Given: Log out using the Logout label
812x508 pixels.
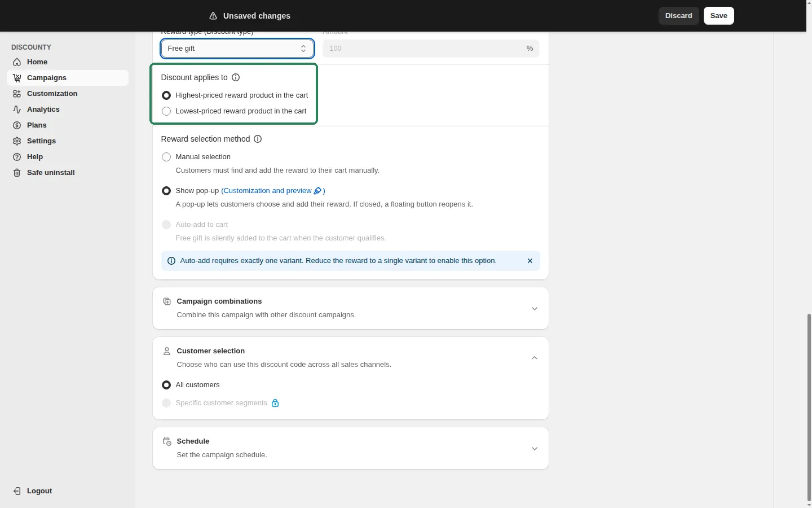Looking at the screenshot, I should [39, 491].
